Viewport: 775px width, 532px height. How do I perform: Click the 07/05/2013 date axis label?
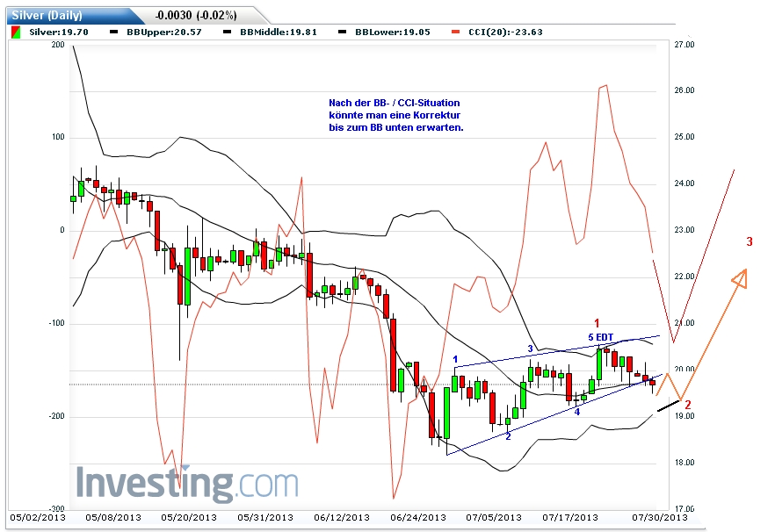[493, 518]
